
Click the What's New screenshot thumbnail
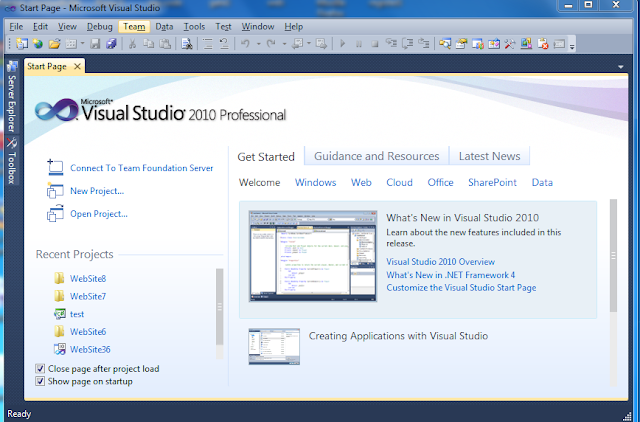pos(313,256)
